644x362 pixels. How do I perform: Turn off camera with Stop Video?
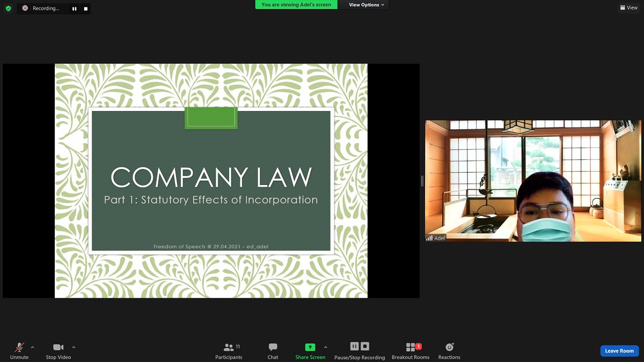point(58,351)
